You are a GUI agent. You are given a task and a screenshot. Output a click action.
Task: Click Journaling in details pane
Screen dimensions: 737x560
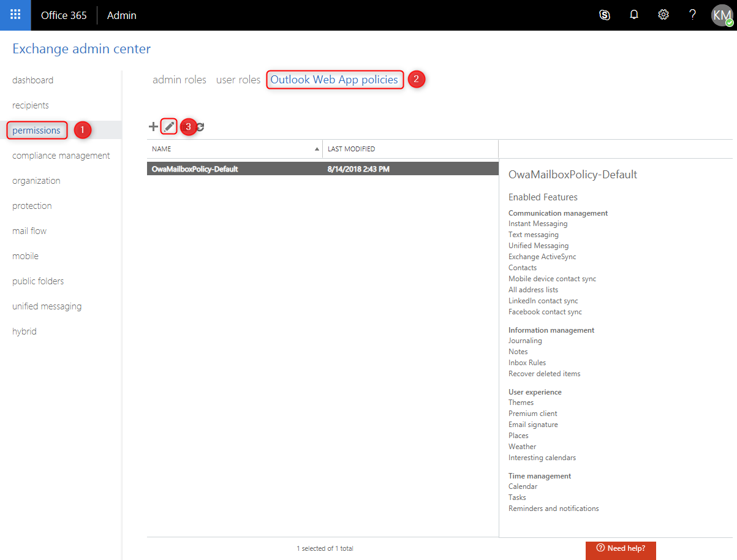click(x=525, y=341)
